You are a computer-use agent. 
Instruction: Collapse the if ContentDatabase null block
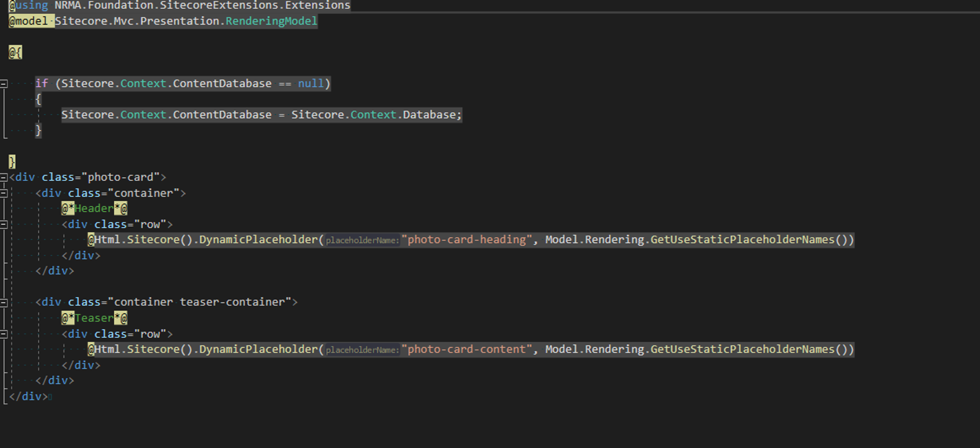tap(3, 84)
